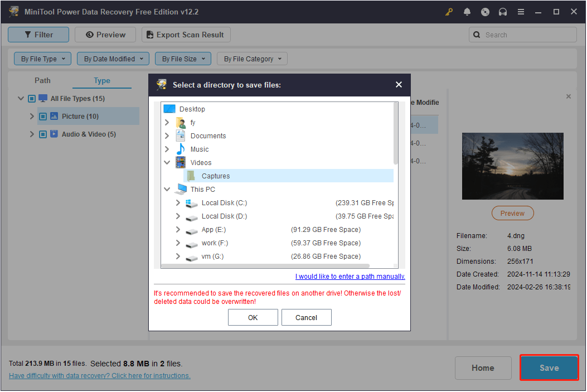The height and width of the screenshot is (392, 587).
Task: Open the By File Type dropdown
Action: click(43, 59)
